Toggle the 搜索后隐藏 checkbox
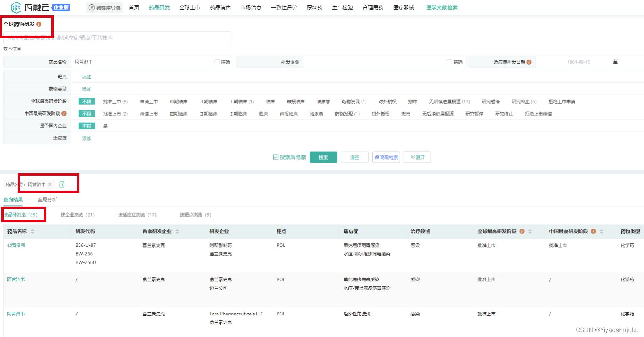The image size is (644, 337). 276,157
